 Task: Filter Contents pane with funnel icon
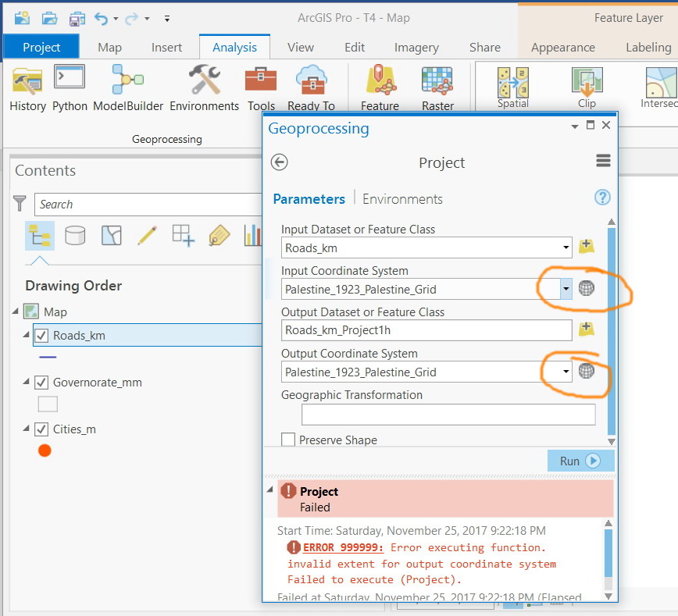20,203
